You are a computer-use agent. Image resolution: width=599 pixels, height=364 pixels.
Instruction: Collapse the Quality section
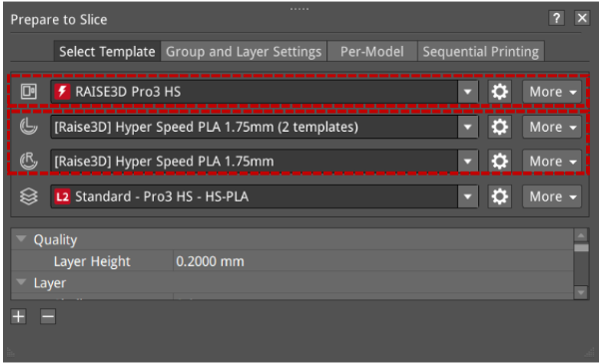21,239
